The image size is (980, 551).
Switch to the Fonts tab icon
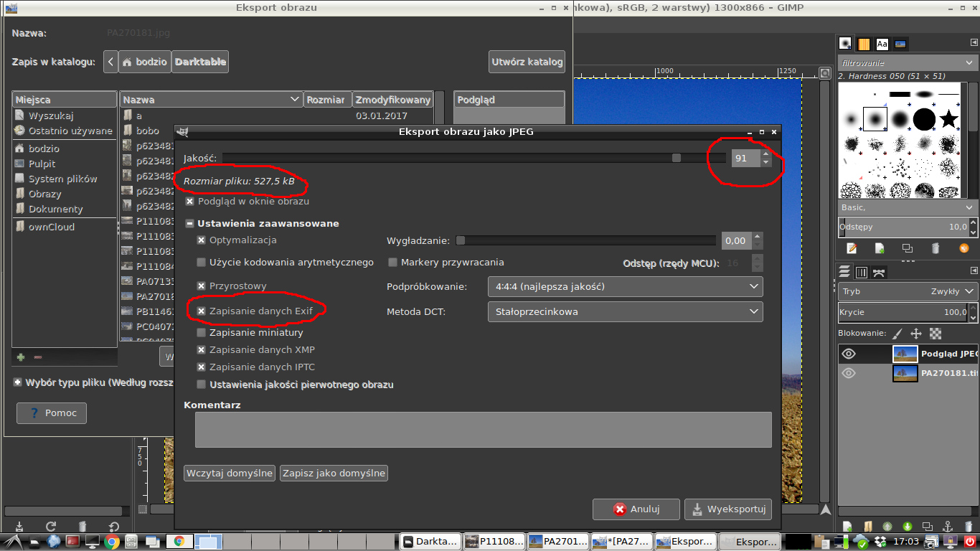(882, 44)
